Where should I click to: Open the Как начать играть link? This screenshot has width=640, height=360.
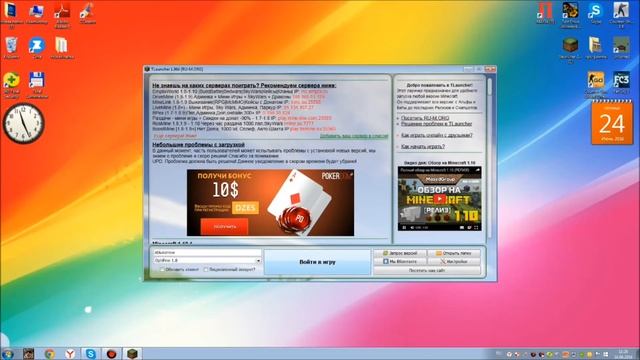click(423, 146)
